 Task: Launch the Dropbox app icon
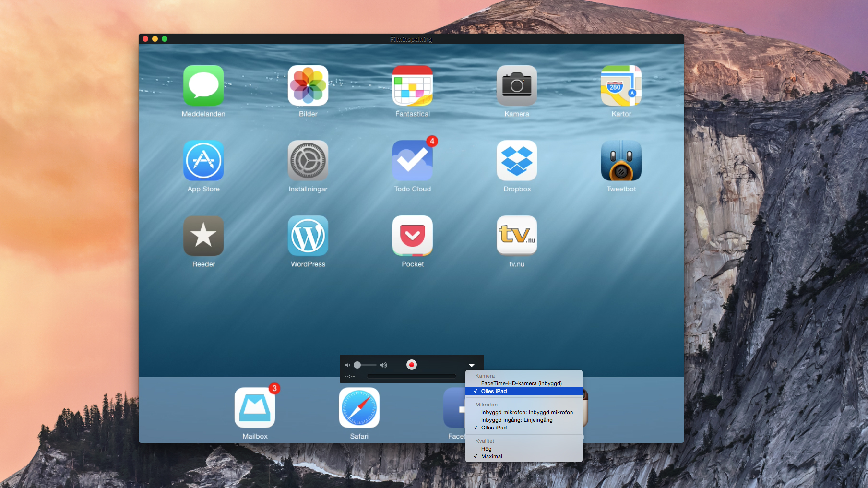[517, 161]
